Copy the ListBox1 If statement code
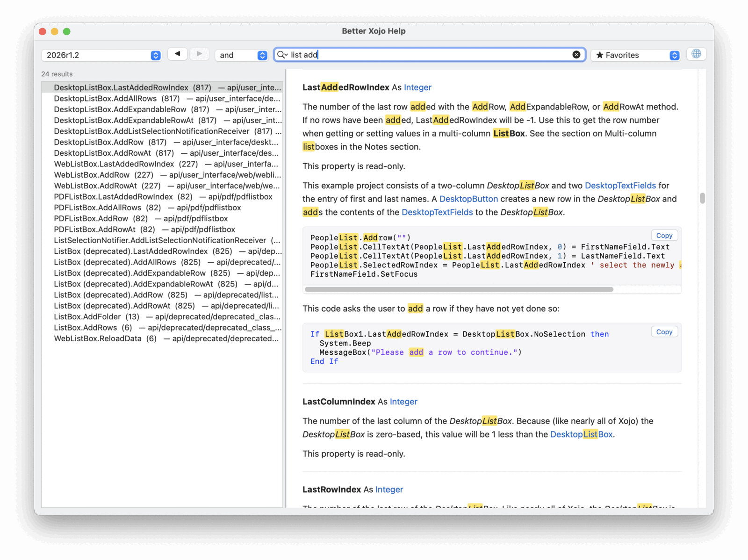Viewport: 748px width, 560px height. [664, 332]
